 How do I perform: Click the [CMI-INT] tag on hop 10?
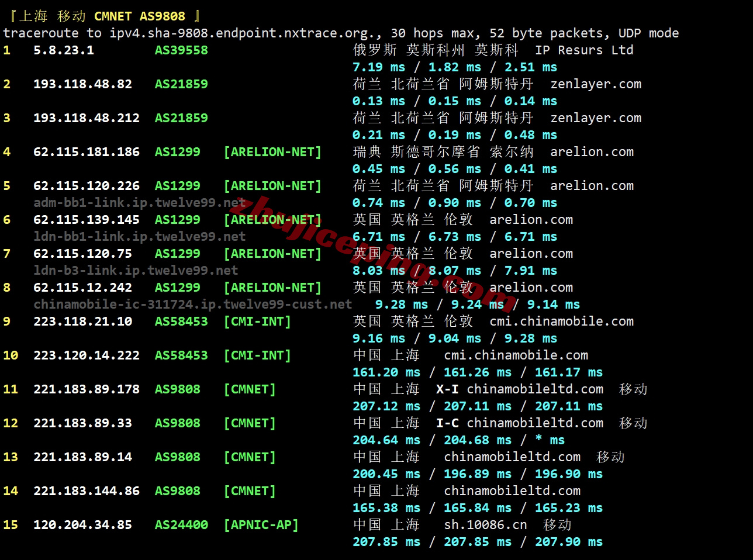tap(257, 355)
